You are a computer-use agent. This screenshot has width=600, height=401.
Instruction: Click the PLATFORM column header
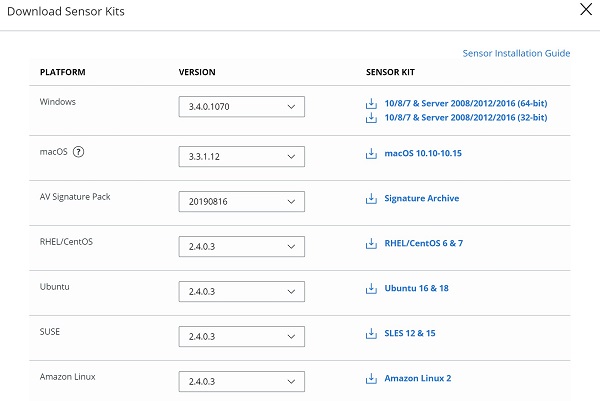coord(63,72)
